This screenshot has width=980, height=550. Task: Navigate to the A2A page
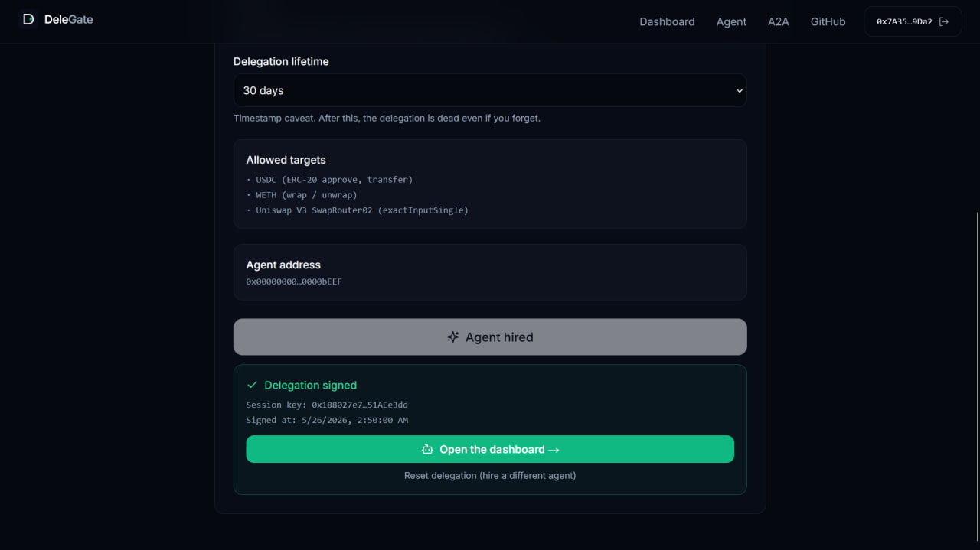(x=778, y=21)
